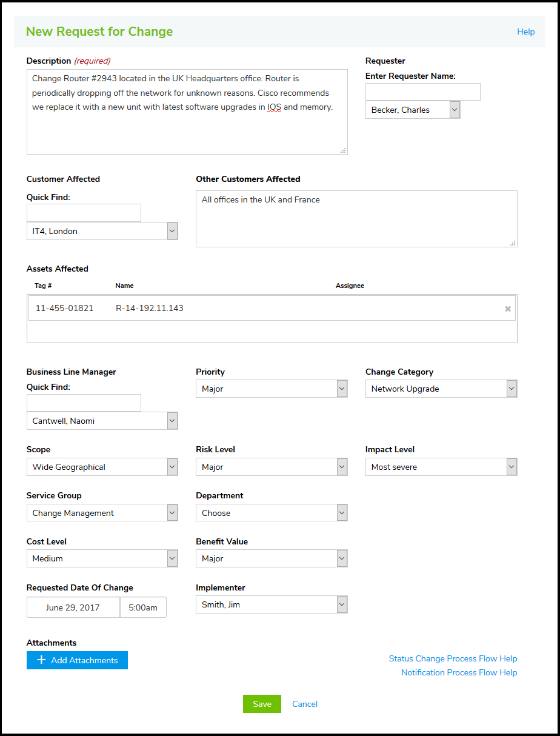Choose a Department from the dropdown
The image size is (560, 736).
[272, 513]
